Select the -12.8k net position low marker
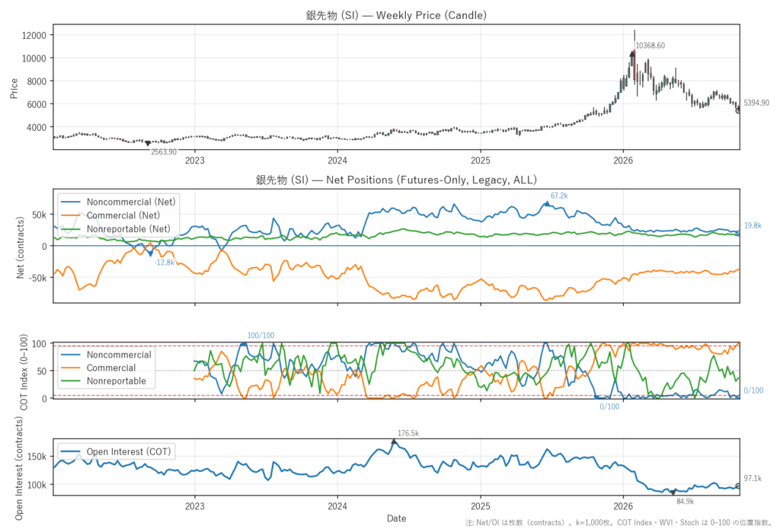Image resolution: width=780 pixels, height=532 pixels. tap(150, 254)
